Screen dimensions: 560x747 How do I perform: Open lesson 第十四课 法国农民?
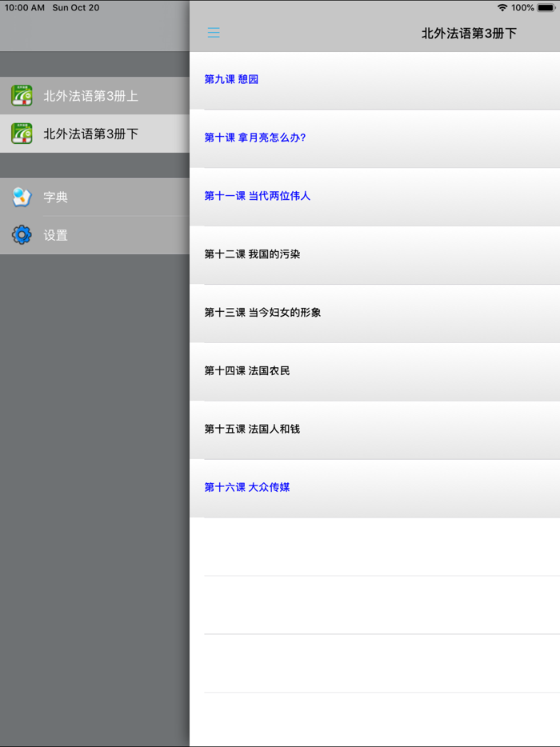tap(247, 371)
